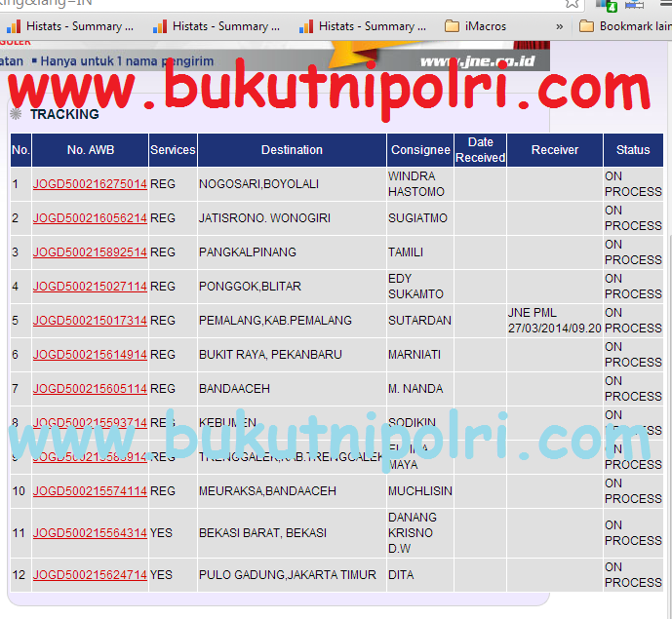Click the Destination column header
Screen dimensions: 672x619
click(292, 150)
